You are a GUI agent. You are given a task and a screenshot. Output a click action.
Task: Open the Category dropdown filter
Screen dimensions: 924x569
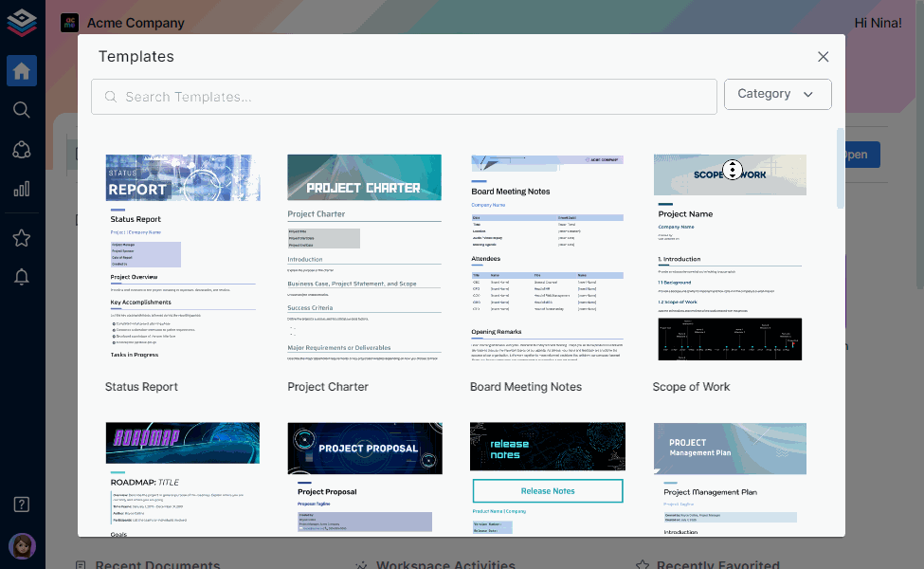tap(777, 94)
